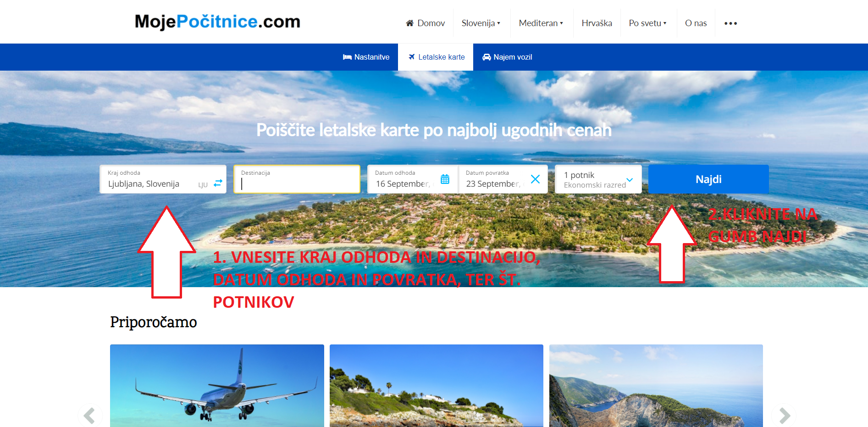Open passenger and class selector dropdown
Screen dimensions: 868x427
click(x=598, y=179)
